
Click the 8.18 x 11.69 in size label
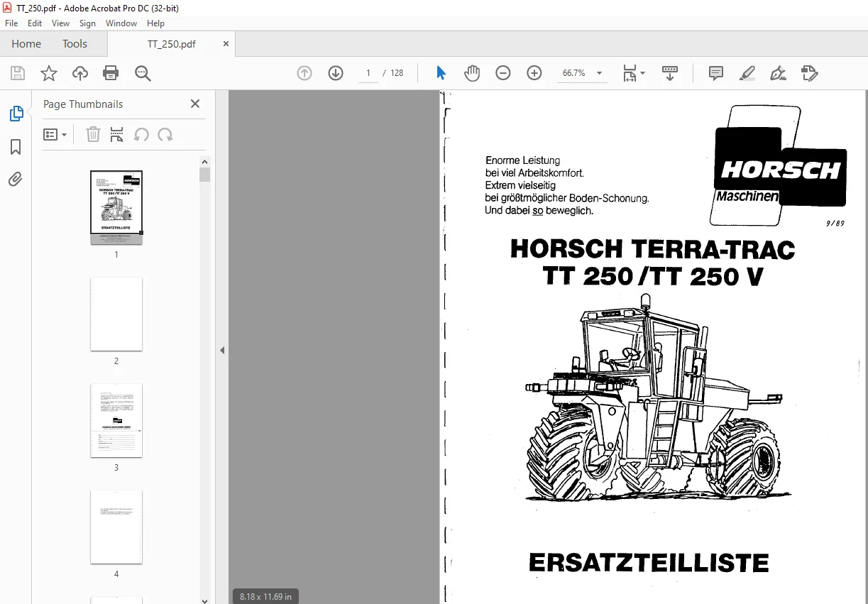(265, 596)
